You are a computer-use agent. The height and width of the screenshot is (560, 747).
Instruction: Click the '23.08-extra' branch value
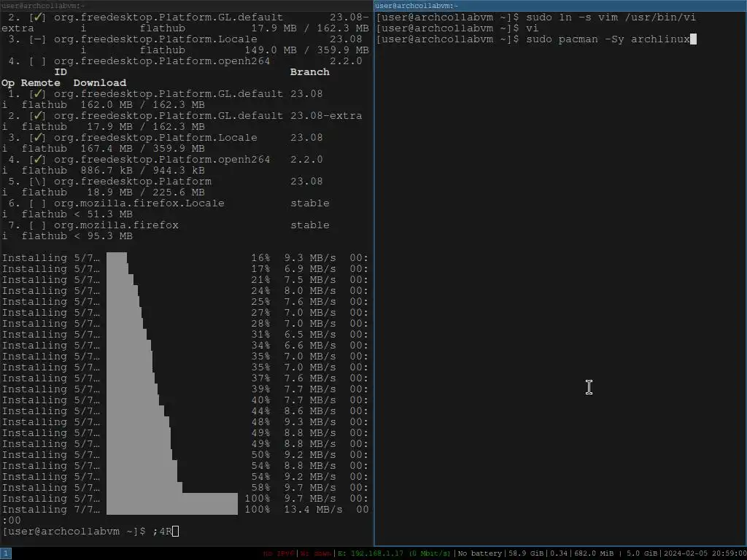tap(326, 116)
